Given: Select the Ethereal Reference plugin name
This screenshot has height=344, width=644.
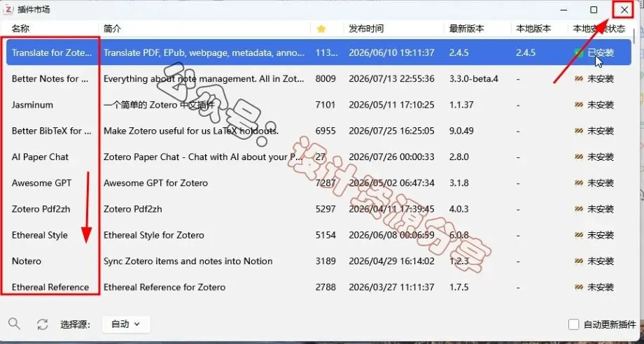Looking at the screenshot, I should 50,287.
